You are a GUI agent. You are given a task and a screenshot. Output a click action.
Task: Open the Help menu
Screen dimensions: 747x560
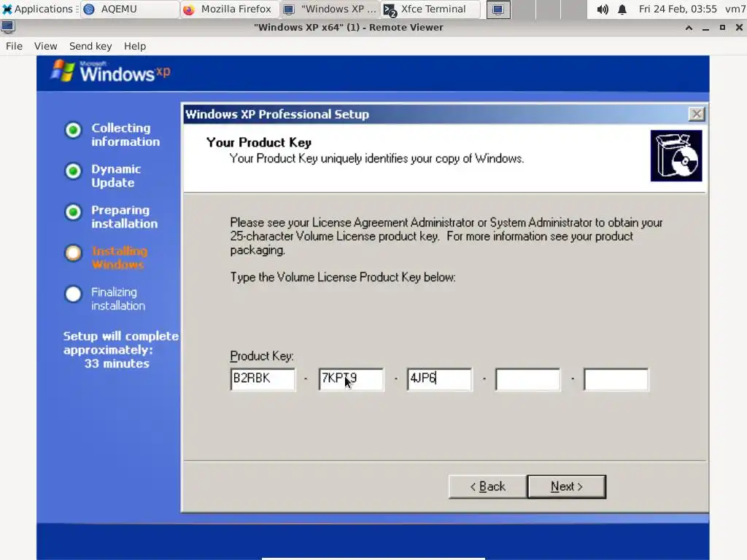[135, 46]
